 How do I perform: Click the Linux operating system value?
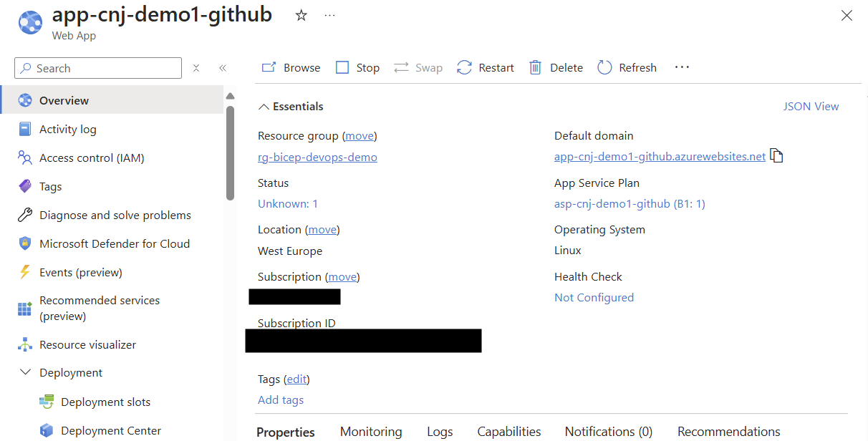[x=568, y=250]
